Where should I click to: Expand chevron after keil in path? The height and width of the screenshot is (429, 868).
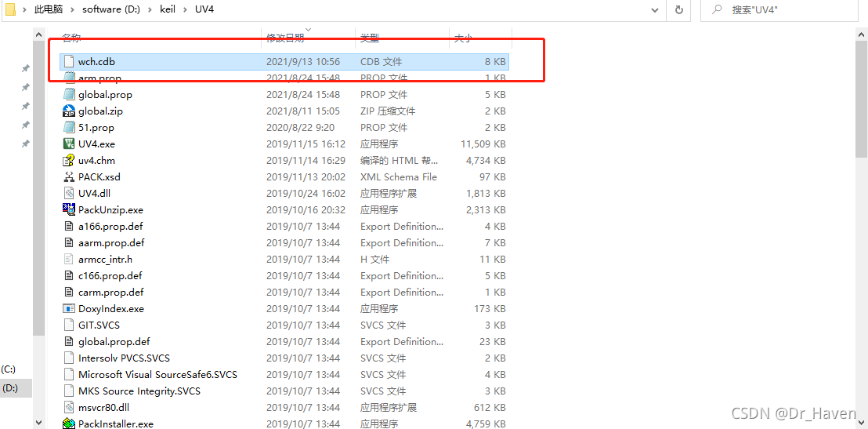[x=185, y=9]
